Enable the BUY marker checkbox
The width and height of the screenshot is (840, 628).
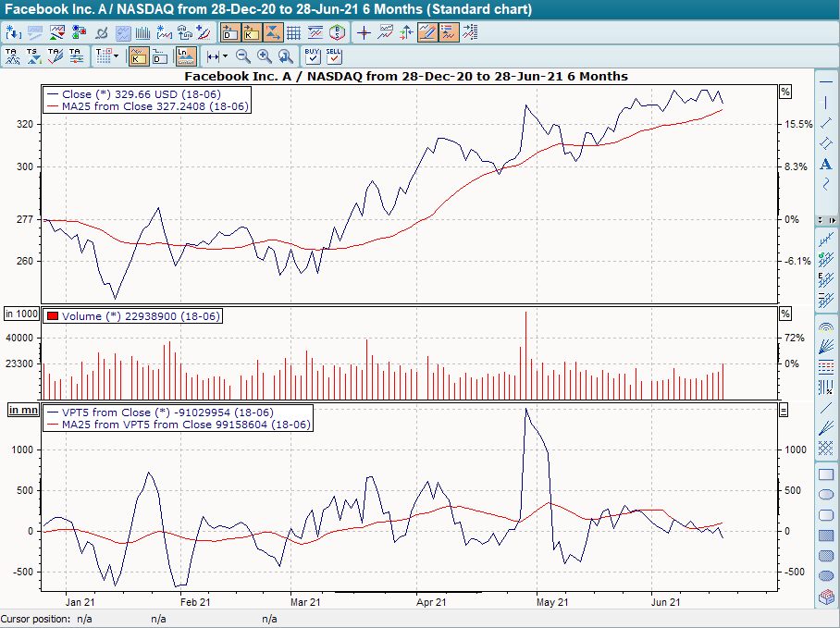pyautogui.click(x=311, y=56)
